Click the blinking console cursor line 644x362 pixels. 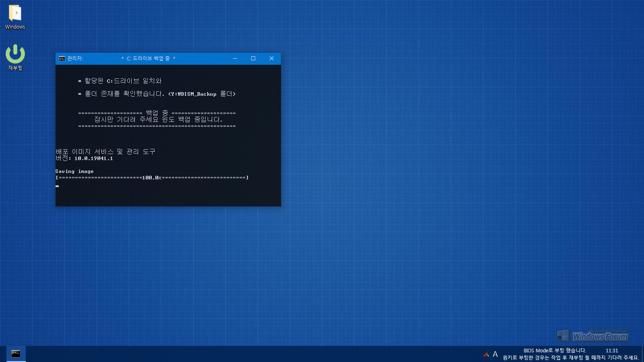click(57, 186)
